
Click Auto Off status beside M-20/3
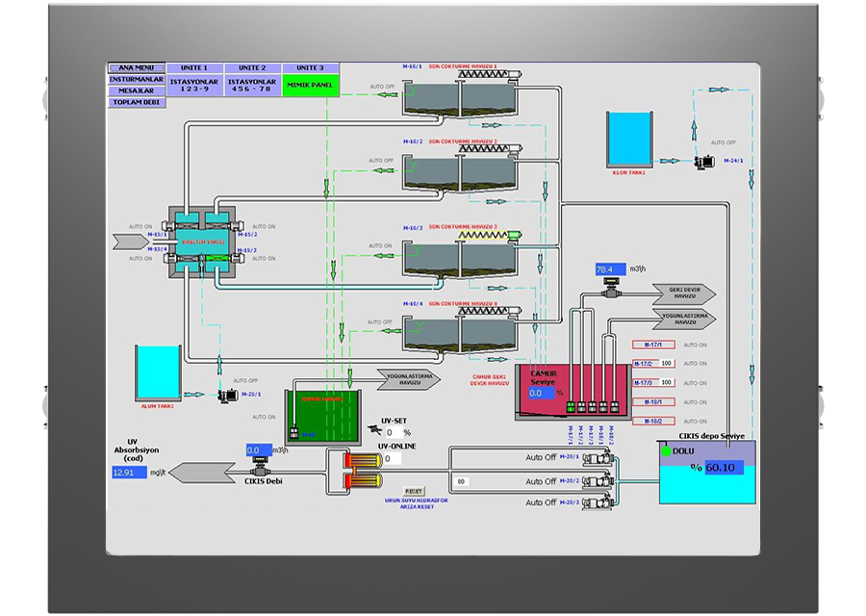541,502
